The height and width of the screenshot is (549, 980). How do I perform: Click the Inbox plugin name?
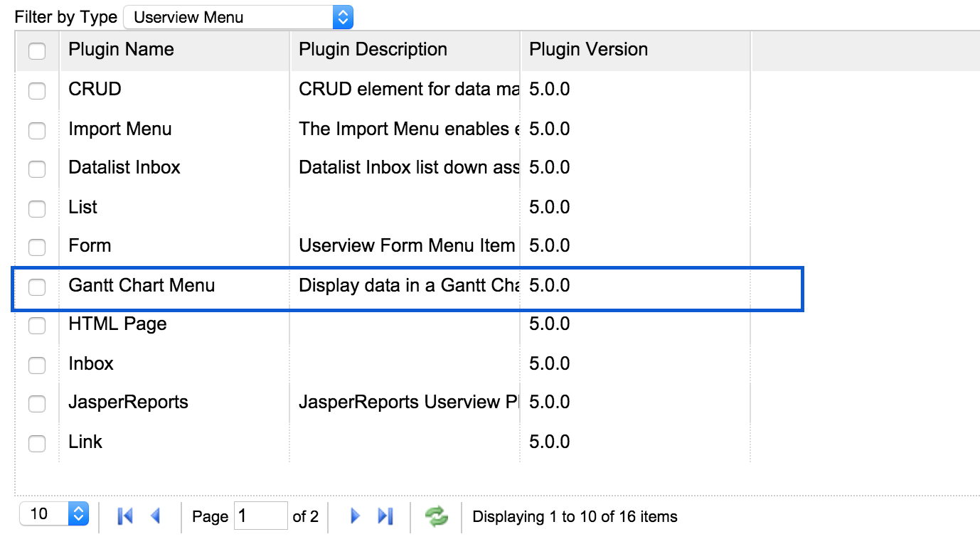91,364
